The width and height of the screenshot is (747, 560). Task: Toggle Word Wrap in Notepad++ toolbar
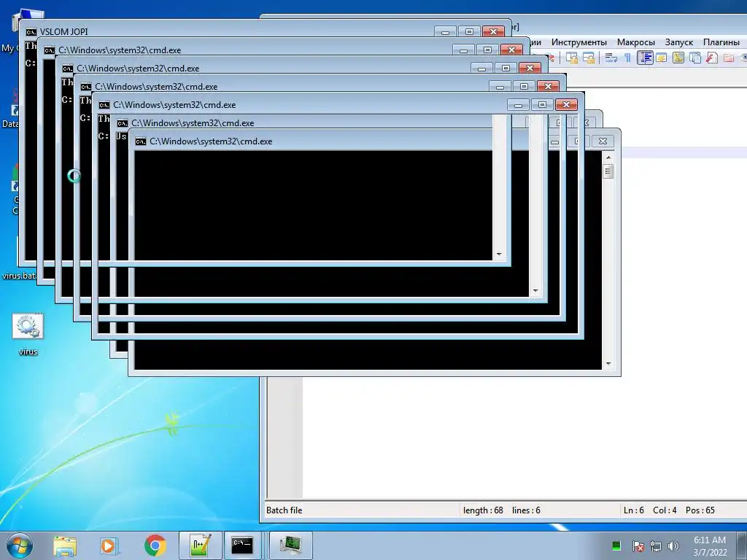[x=611, y=58]
